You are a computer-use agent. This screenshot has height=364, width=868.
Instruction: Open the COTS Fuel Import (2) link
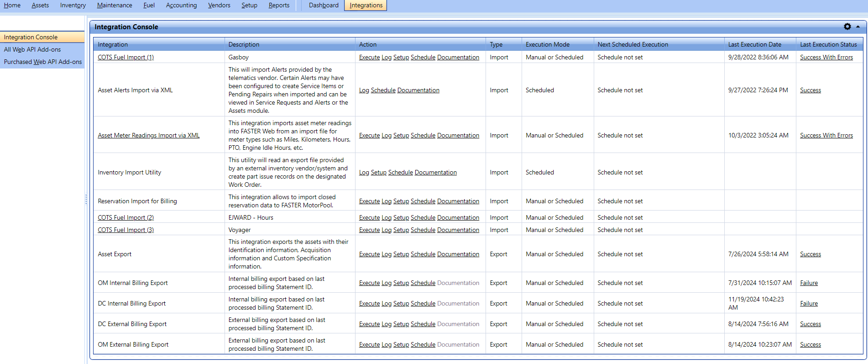pyautogui.click(x=126, y=217)
